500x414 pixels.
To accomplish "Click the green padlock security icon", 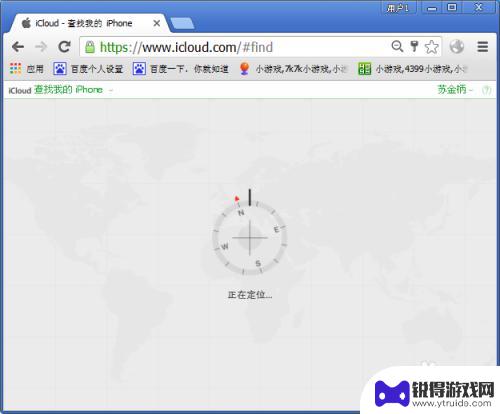I will tap(90, 47).
